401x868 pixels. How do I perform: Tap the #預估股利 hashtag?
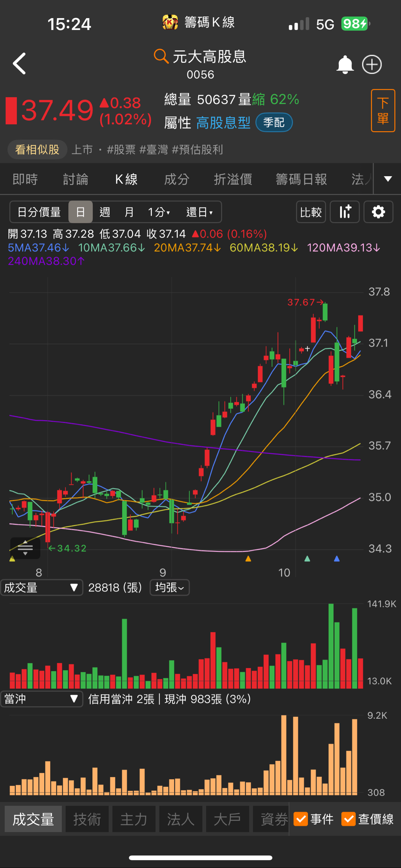click(x=198, y=149)
